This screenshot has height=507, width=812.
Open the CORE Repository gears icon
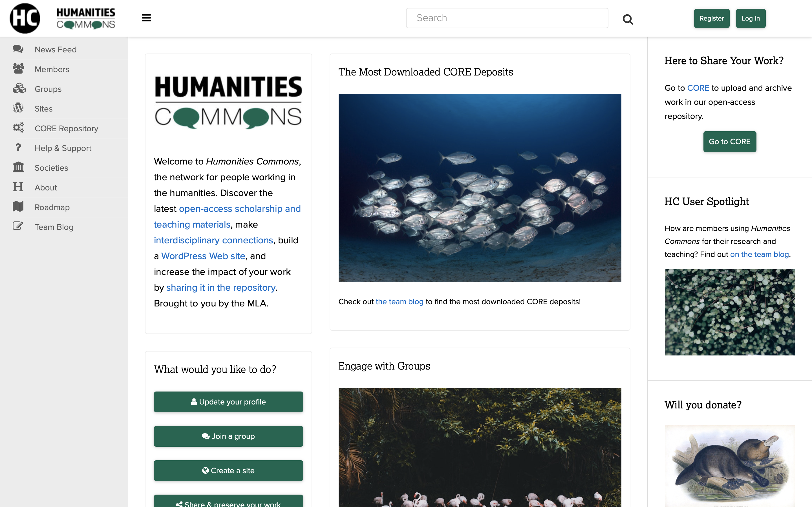(x=18, y=128)
